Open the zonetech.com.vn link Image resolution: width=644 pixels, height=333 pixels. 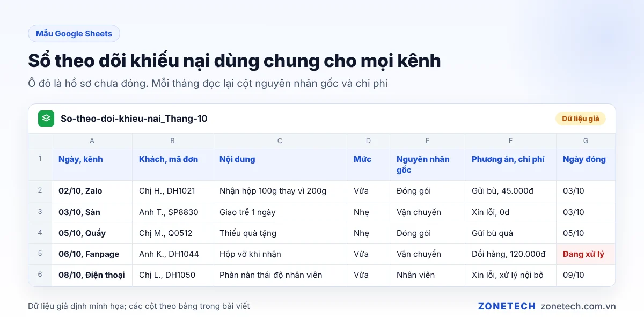(579, 306)
